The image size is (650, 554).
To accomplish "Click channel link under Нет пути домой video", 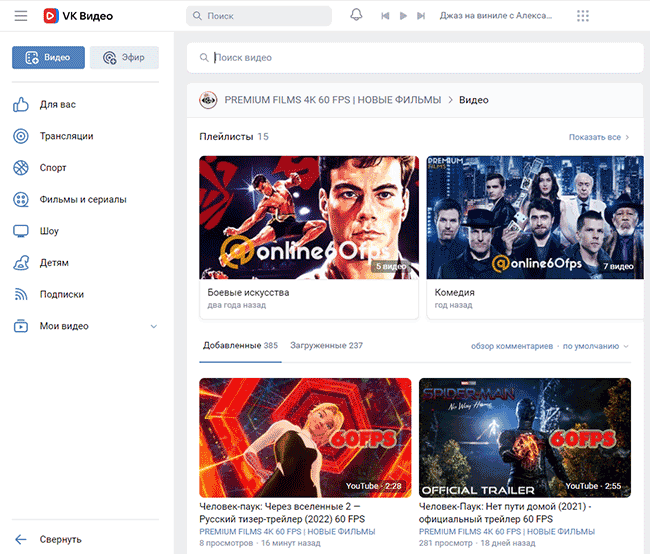I will pyautogui.click(x=507, y=532).
